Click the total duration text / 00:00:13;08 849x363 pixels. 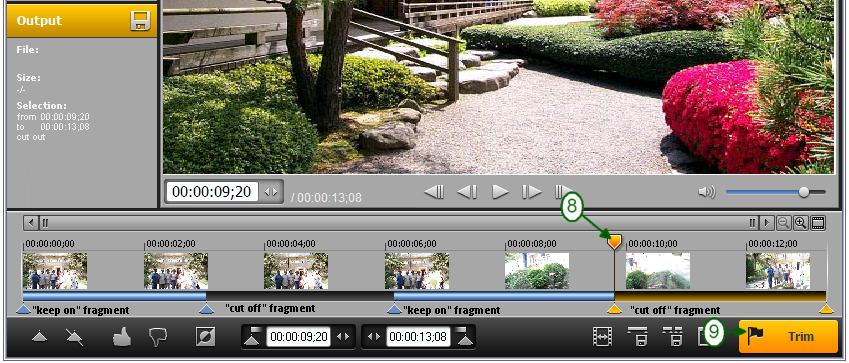326,197
